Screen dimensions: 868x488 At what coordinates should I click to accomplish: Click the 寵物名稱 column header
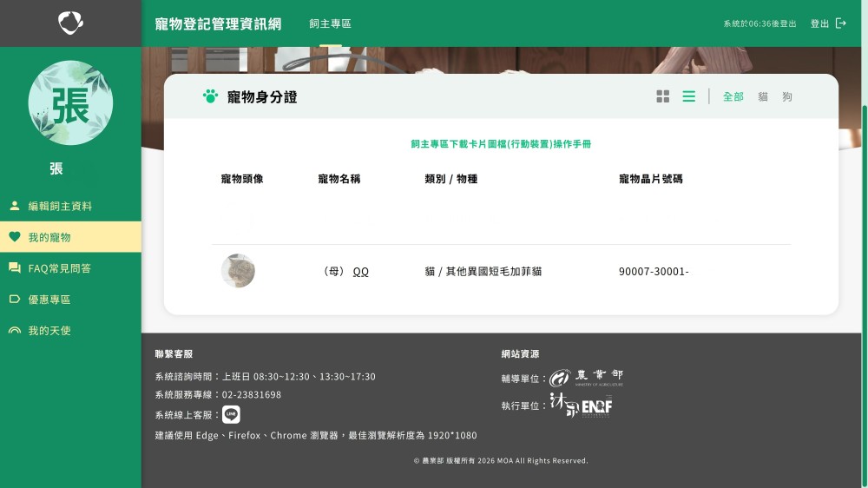point(339,179)
